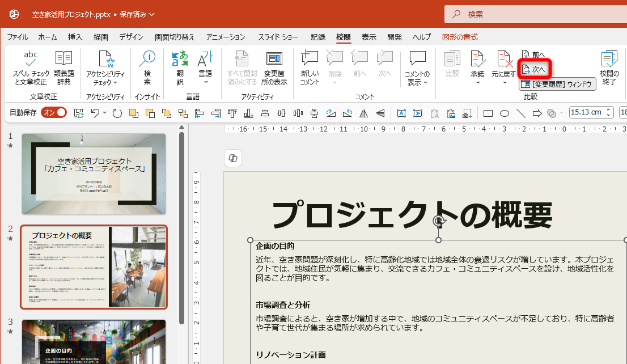Toggle the AutoSave (自動保存) switch
This screenshot has width=627, height=364.
pos(54,113)
